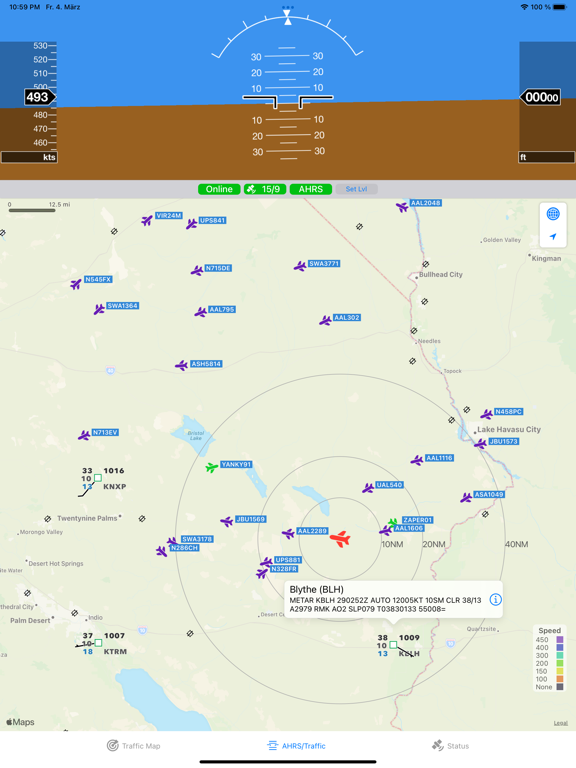
Task: Select aircraft SWA3771 on the map
Action: (x=300, y=266)
